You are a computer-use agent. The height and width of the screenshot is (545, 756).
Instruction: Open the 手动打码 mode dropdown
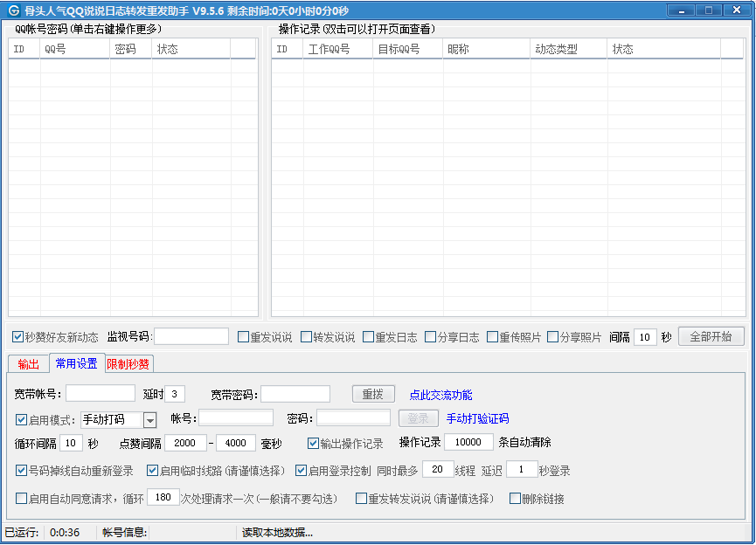point(150,420)
